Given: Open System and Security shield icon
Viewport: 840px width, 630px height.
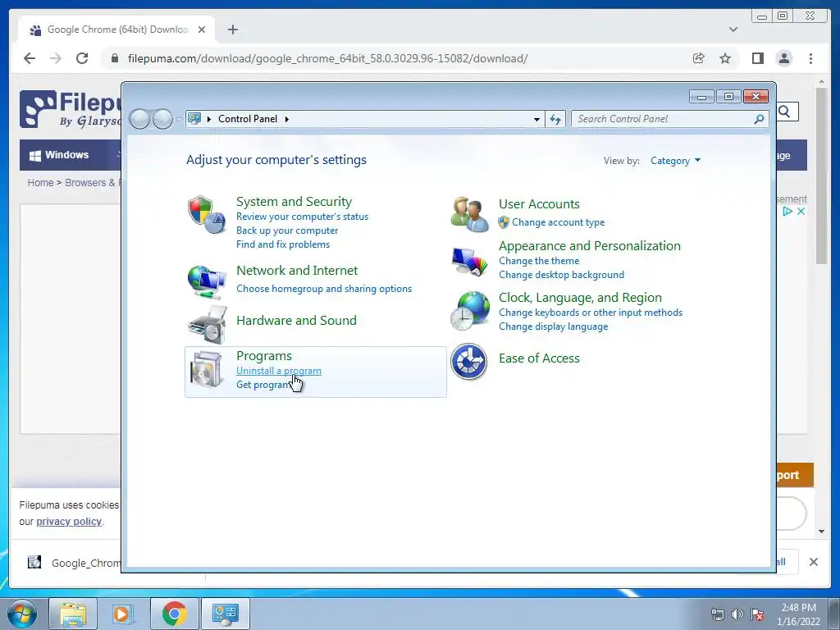Looking at the screenshot, I should 207,214.
